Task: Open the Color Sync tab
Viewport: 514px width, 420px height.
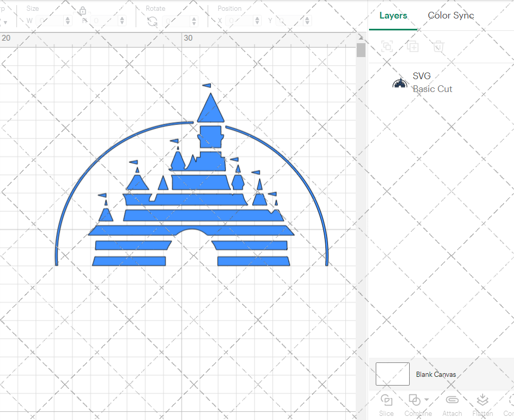Action: (451, 15)
